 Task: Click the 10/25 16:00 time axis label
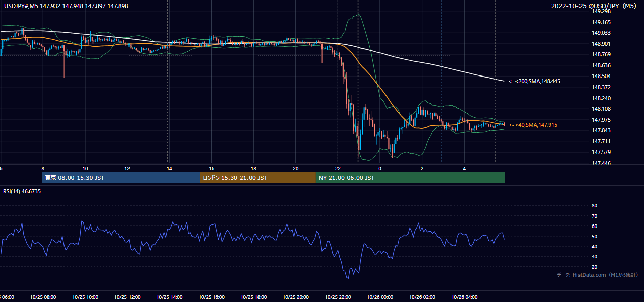point(212,297)
